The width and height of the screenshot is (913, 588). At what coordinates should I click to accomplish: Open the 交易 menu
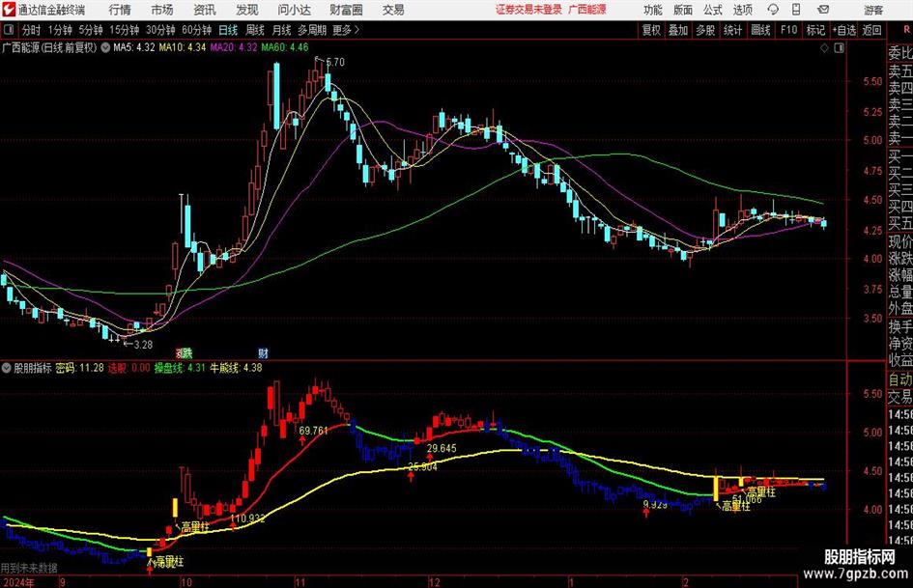click(393, 10)
